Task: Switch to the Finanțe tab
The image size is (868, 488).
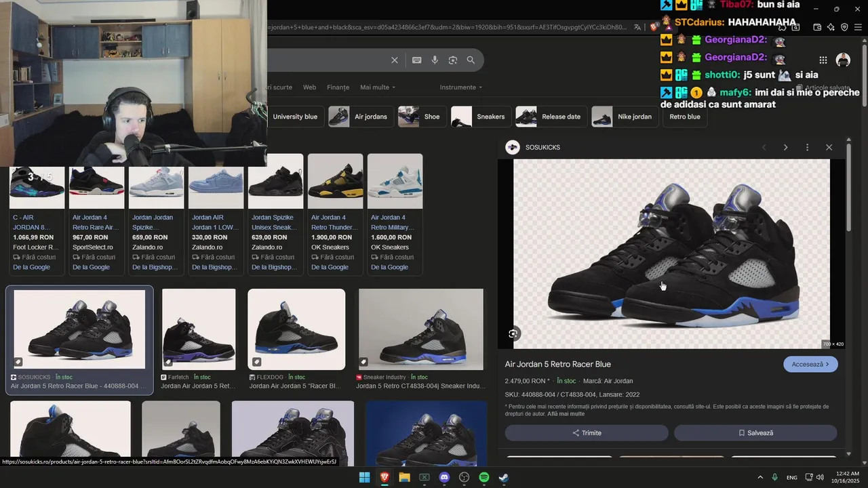Action: [338, 87]
